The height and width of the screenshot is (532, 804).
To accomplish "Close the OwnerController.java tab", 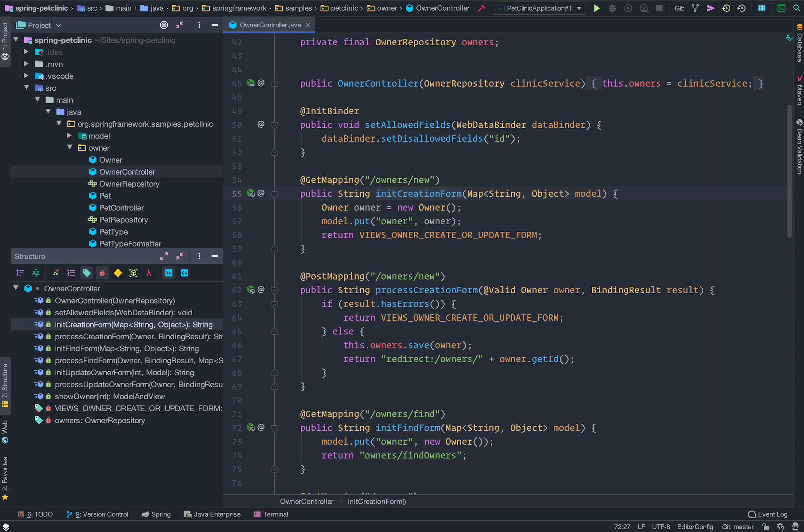I will click(x=308, y=25).
